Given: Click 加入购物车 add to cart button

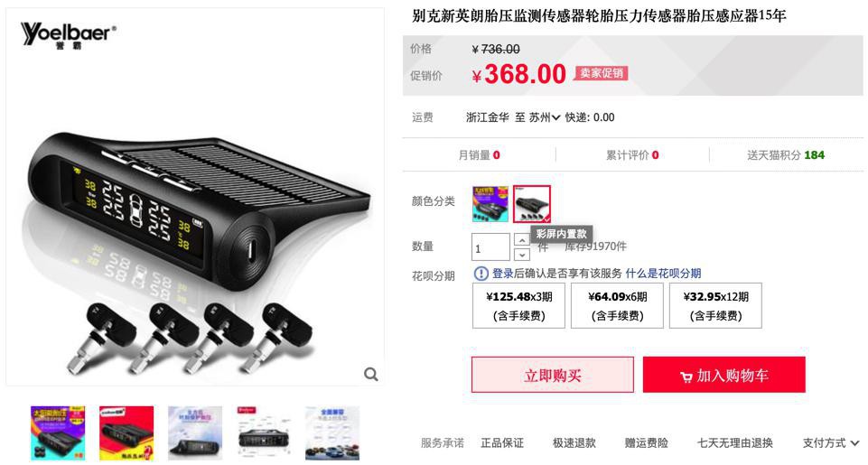Looking at the screenshot, I should click(724, 375).
